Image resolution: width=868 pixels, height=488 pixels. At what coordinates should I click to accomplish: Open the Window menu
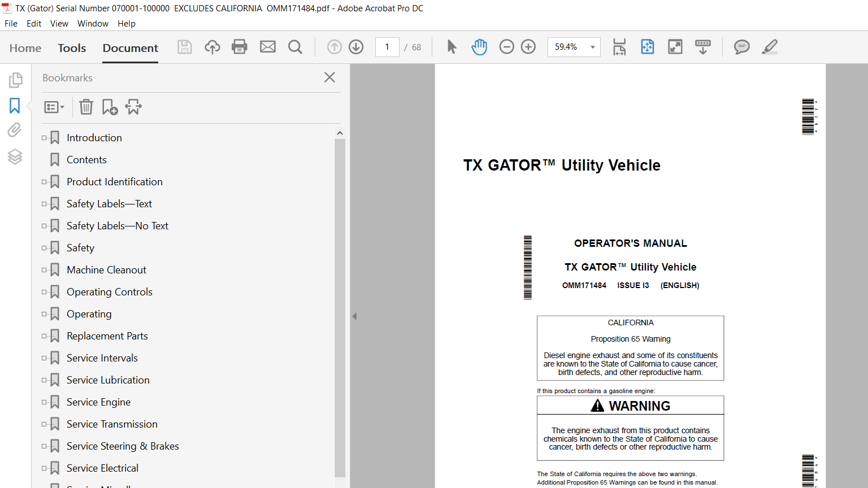click(93, 24)
